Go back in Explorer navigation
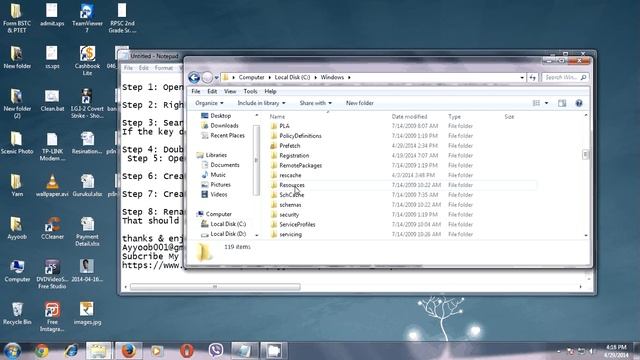640x360 pixels. point(194,77)
